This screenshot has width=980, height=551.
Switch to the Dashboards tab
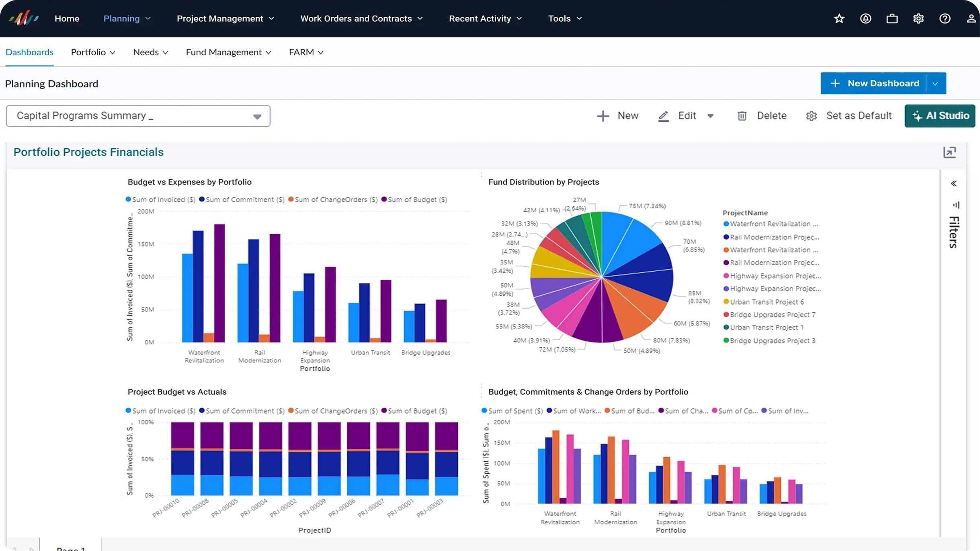29,52
